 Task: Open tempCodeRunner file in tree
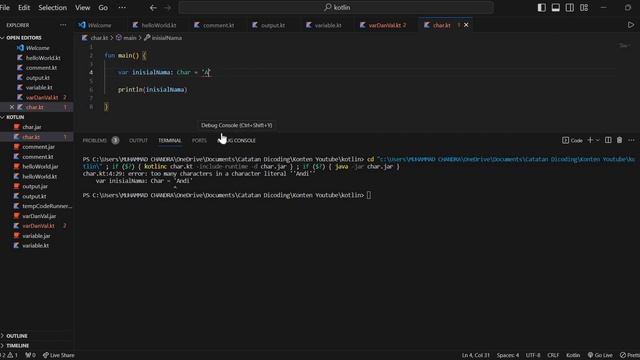47,206
